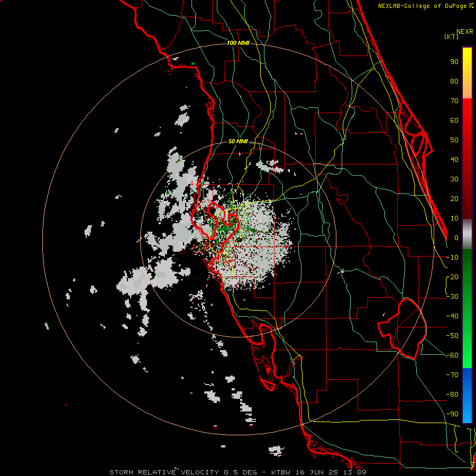Screen dimensions: 476x476
Task: Click the -30 value on the velocity scale
Action: click(452, 297)
